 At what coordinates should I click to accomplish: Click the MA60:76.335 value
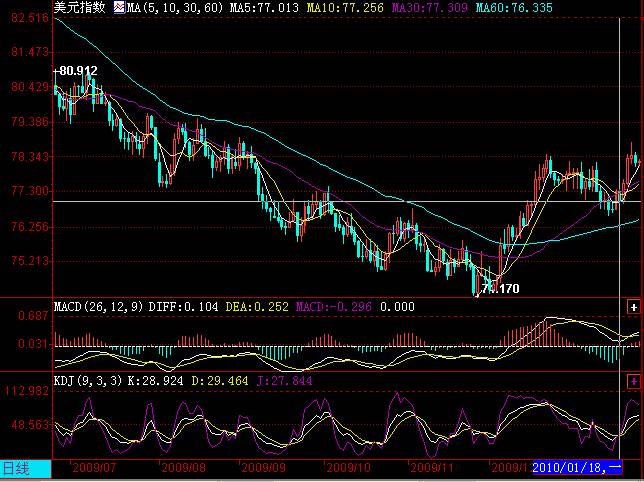pyautogui.click(x=514, y=7)
